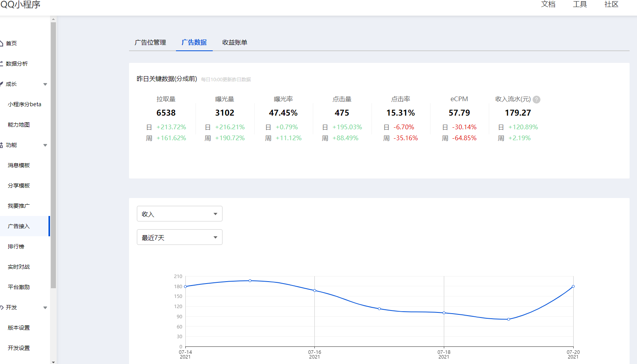Switch to the 广告数据 tab

click(194, 42)
